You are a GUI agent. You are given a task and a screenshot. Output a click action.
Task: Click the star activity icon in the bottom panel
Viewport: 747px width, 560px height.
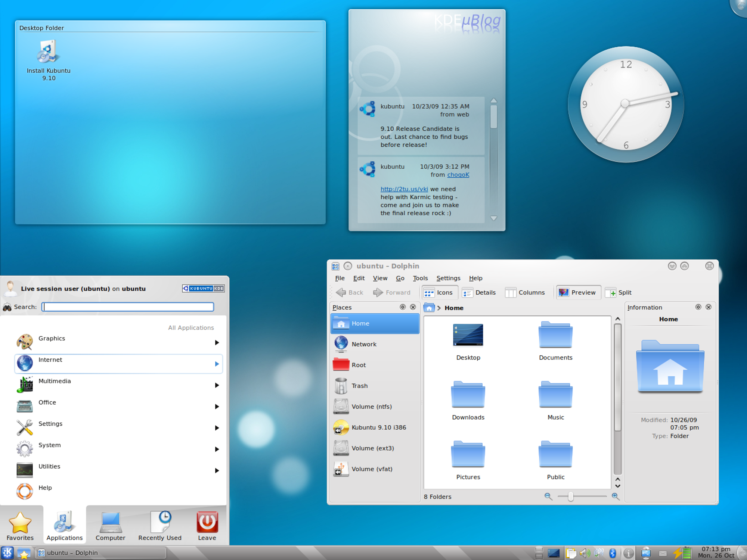[24, 553]
